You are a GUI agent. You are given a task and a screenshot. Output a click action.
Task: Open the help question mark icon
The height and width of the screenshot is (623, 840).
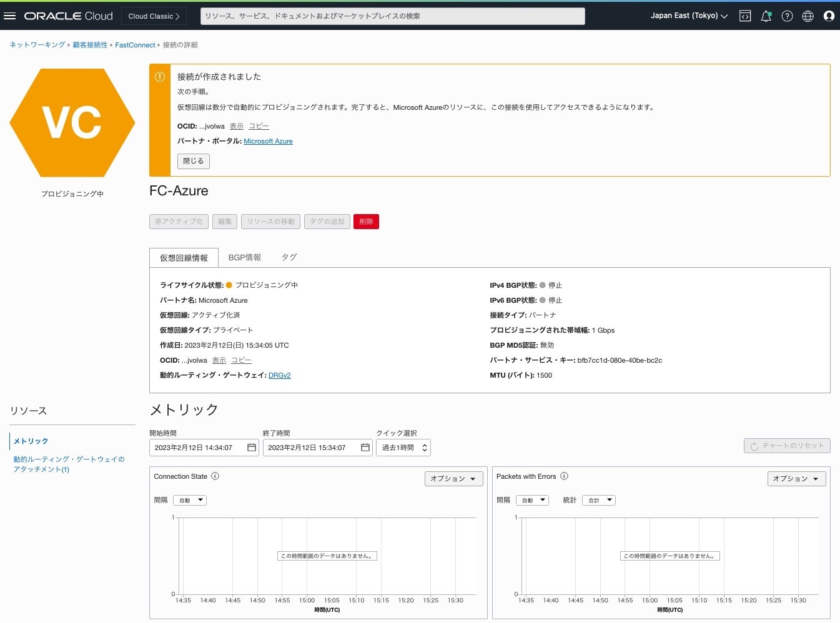(787, 16)
